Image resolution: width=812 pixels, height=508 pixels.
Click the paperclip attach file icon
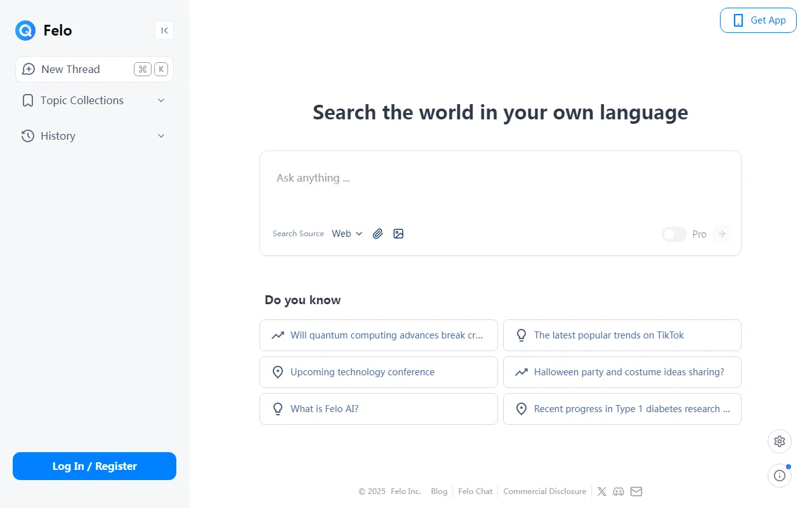pyautogui.click(x=378, y=234)
